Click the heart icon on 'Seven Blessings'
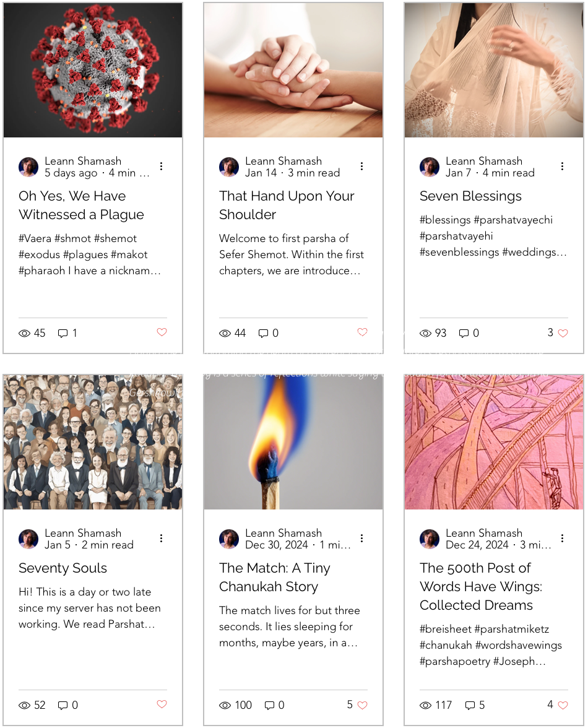Image resolution: width=588 pixels, height=728 pixels. click(563, 333)
